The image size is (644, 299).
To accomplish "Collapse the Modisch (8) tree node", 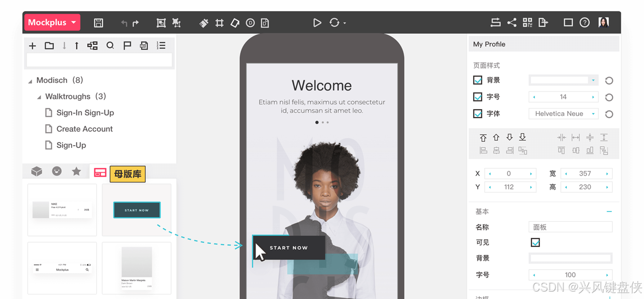I will tap(30, 81).
